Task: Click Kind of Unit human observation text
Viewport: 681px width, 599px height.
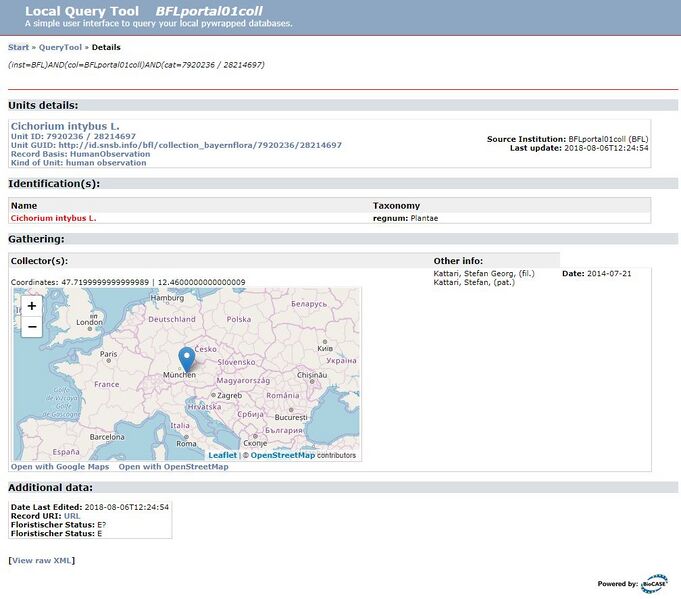Action: click(79, 163)
